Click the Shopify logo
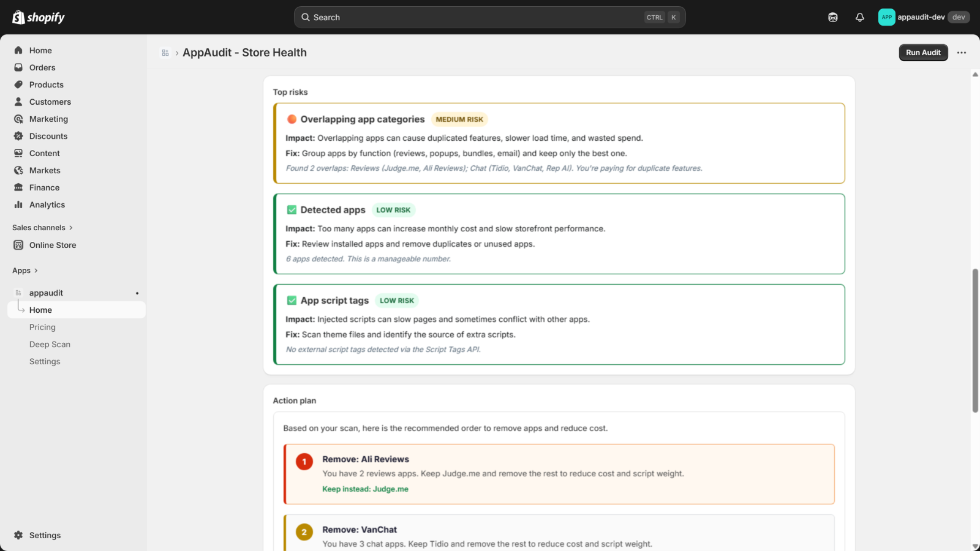This screenshot has width=980, height=551. [x=39, y=17]
